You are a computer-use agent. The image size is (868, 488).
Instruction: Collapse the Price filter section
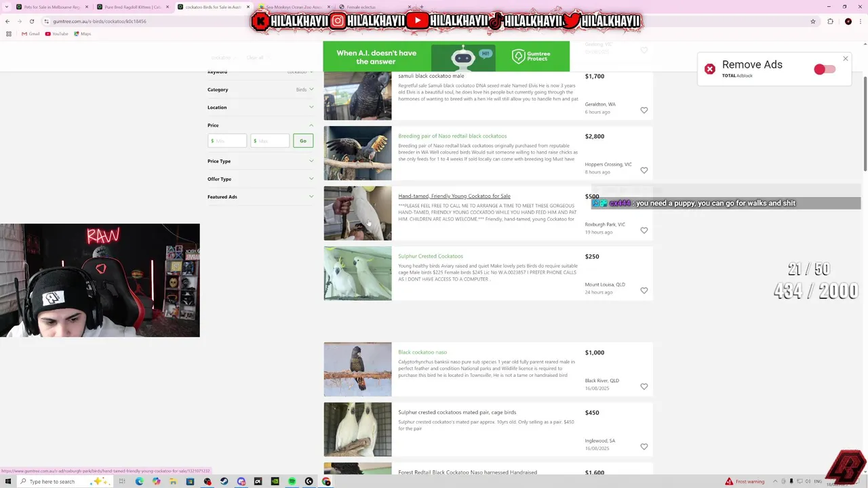tap(260, 125)
